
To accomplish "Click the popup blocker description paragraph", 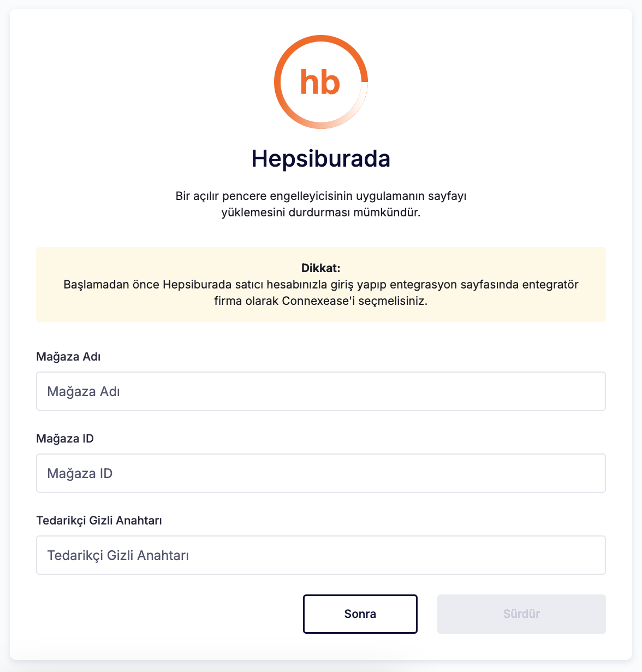I will tap(321, 204).
